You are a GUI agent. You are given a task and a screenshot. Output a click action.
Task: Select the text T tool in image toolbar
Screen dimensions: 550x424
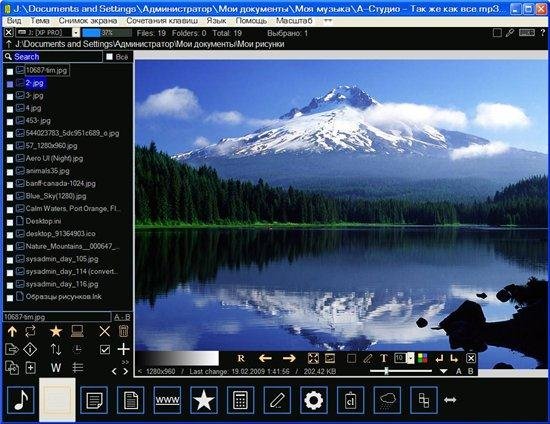tap(384, 358)
